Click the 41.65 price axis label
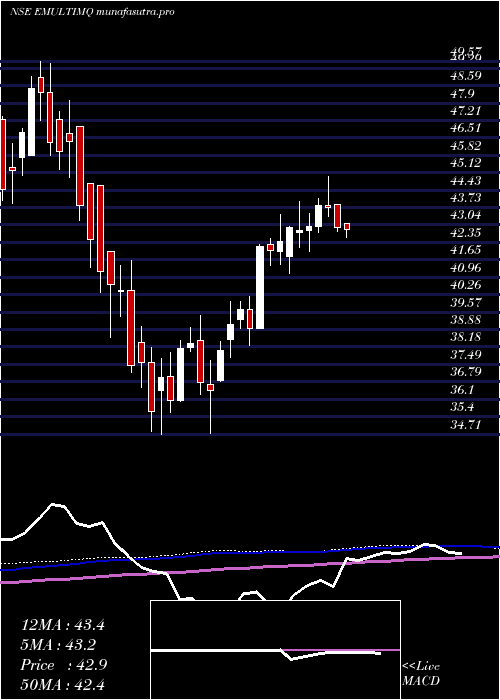The width and height of the screenshot is (500, 700). click(465, 250)
